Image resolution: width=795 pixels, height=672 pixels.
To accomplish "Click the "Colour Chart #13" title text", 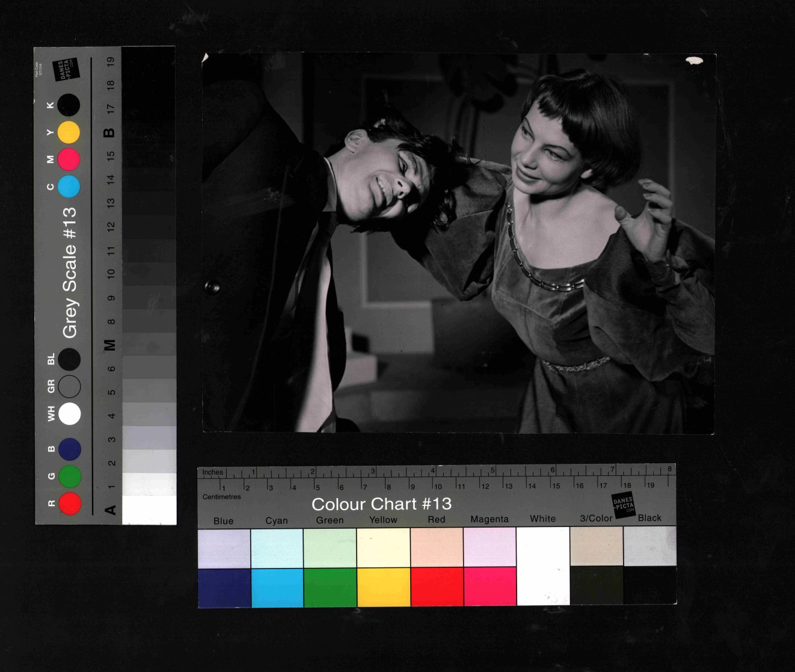I will [x=381, y=504].
